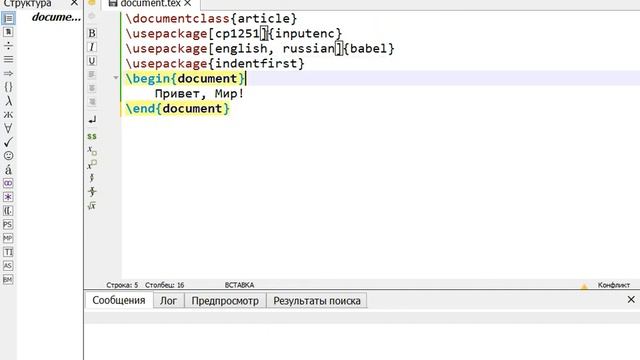The image size is (640, 360).
Task: Open the MP (MetaPost) commands panel
Action: (8, 238)
